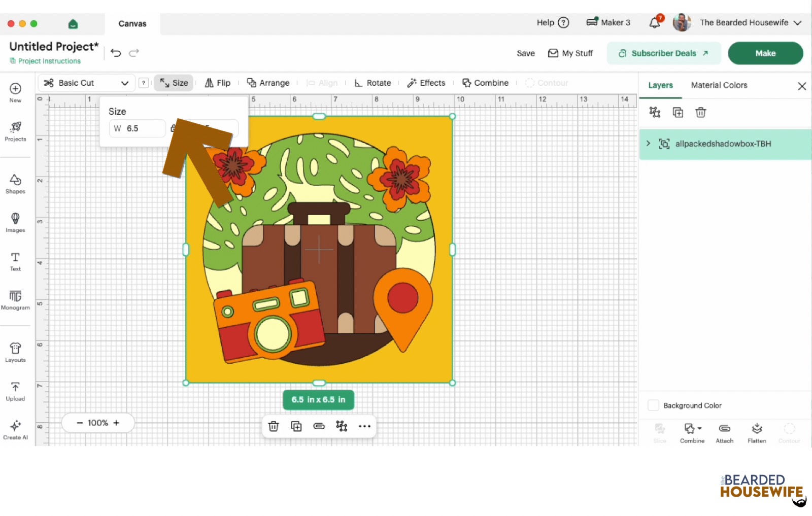Click the 100% zoom level
The height and width of the screenshot is (516, 812).
coord(98,423)
